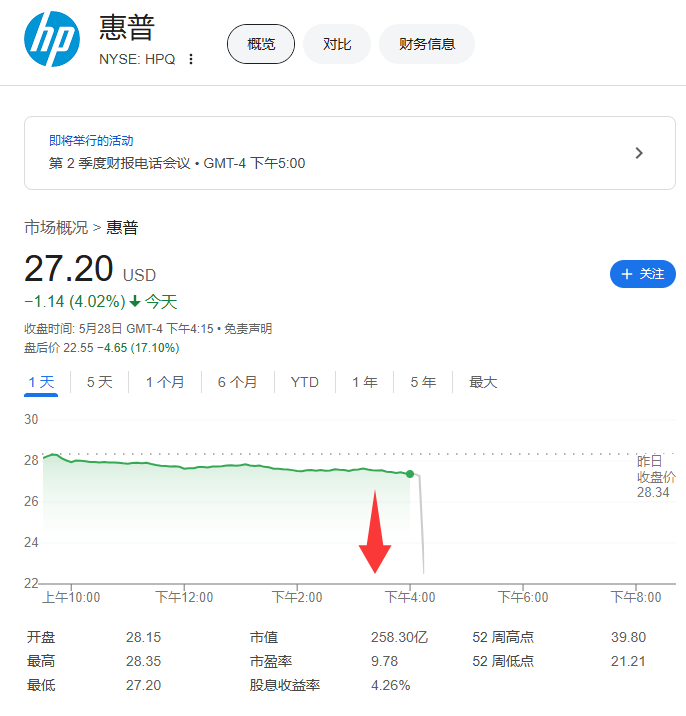Viewport: 686px width, 716px height.
Task: Click the 盘后价 22.55 after-hours line
Action: point(101,348)
